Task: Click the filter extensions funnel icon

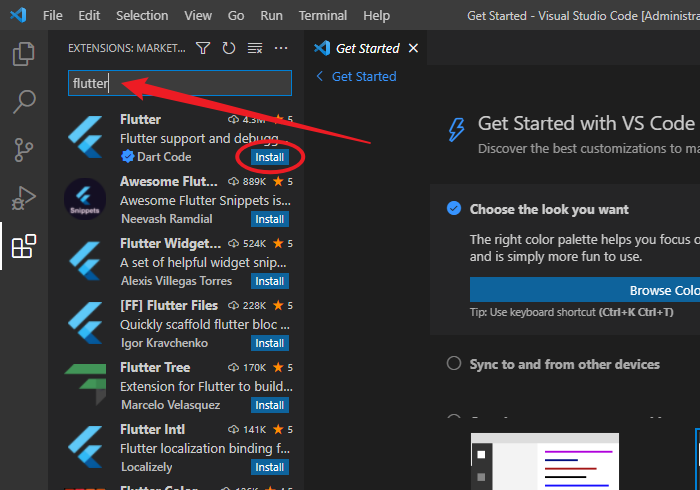Action: point(203,48)
